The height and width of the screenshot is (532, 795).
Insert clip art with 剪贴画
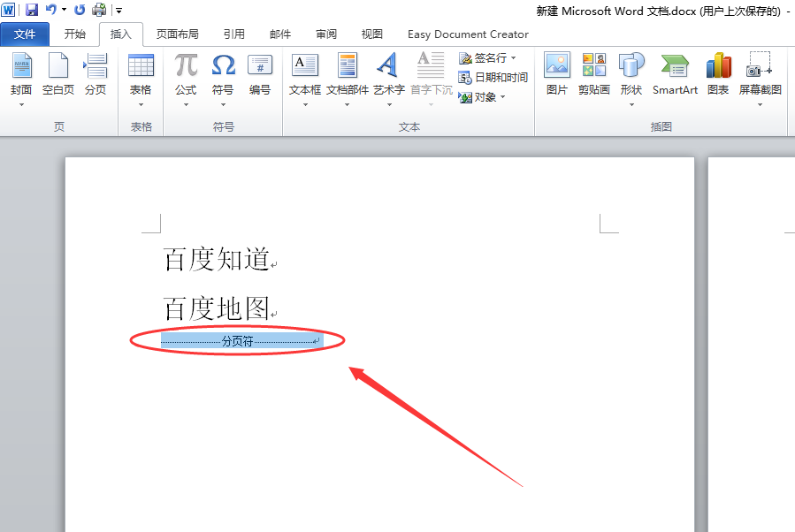pos(593,73)
